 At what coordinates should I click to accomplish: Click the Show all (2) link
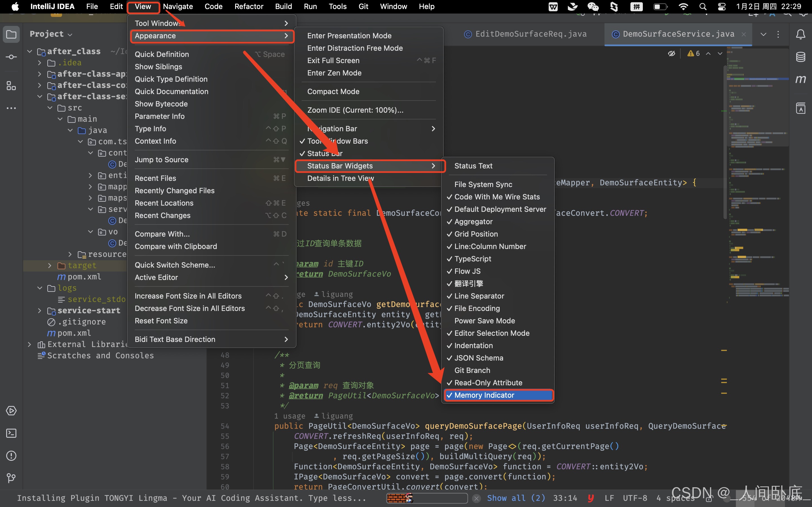[x=516, y=498]
